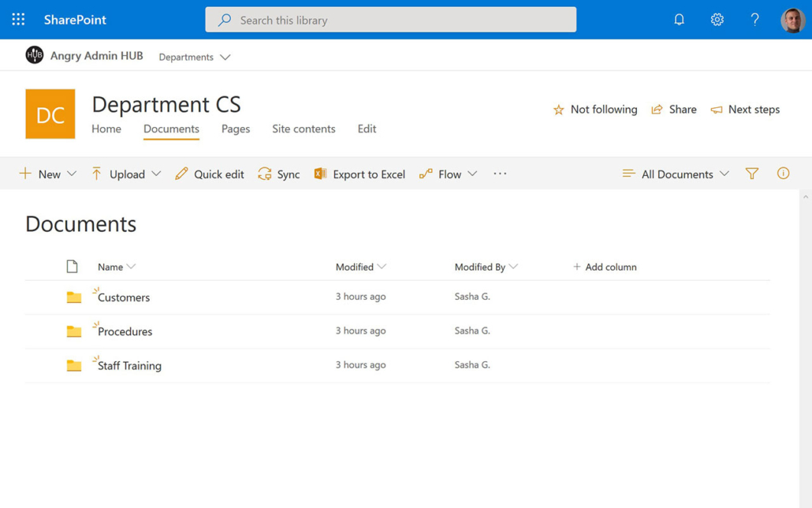Click the file type column icon
This screenshot has height=508, width=812.
coord(72,267)
